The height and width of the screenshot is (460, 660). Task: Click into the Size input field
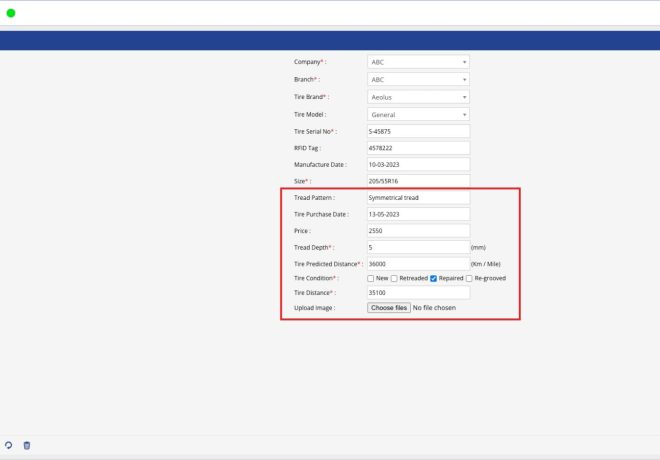[418, 181]
